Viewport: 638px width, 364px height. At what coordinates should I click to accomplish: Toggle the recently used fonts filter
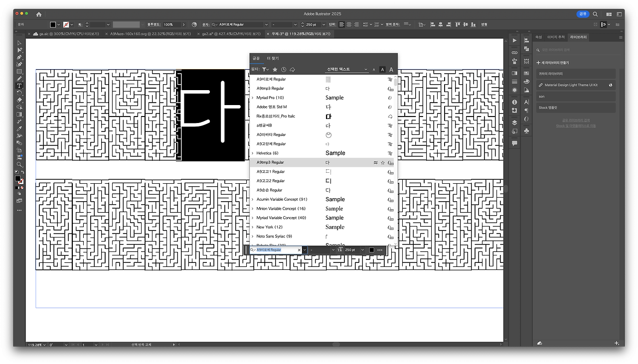click(284, 70)
